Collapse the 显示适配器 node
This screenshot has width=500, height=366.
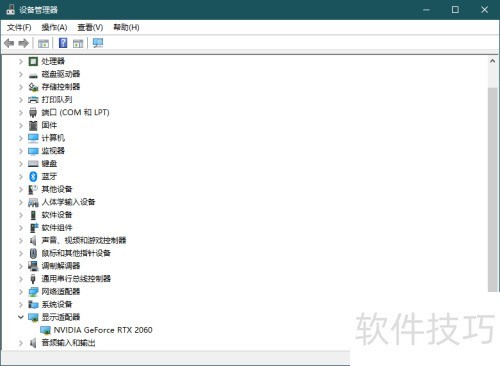coord(21,317)
